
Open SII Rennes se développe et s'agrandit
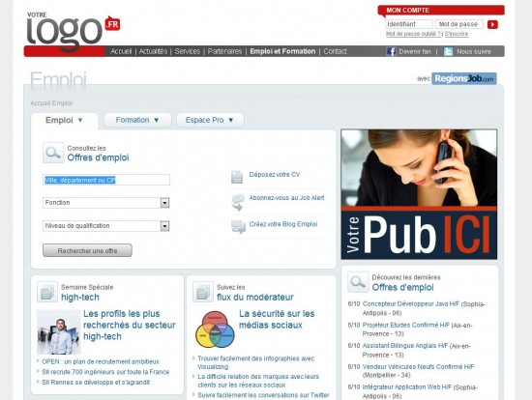coord(96,382)
